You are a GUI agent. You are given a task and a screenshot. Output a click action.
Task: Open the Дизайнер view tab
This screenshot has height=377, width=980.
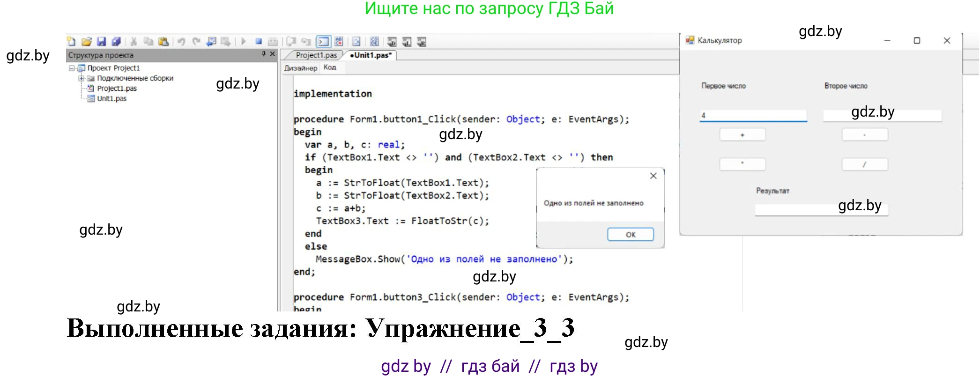pos(301,68)
